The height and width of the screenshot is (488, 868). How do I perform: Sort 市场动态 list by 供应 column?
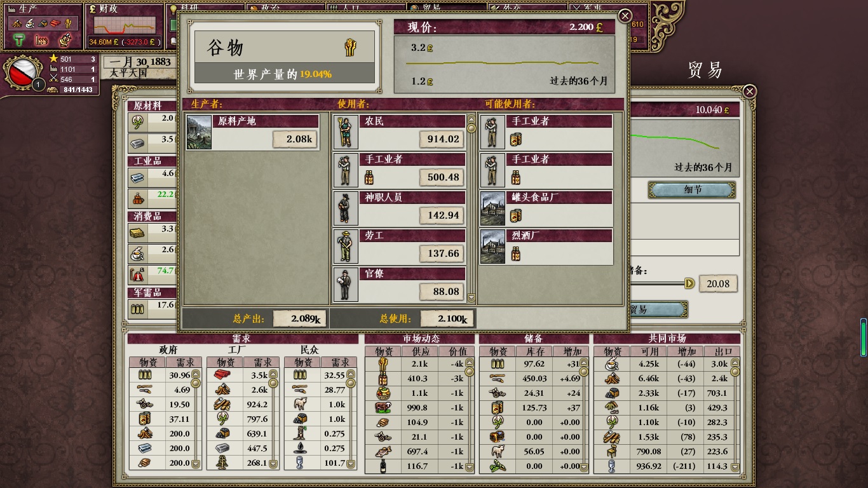pos(421,351)
